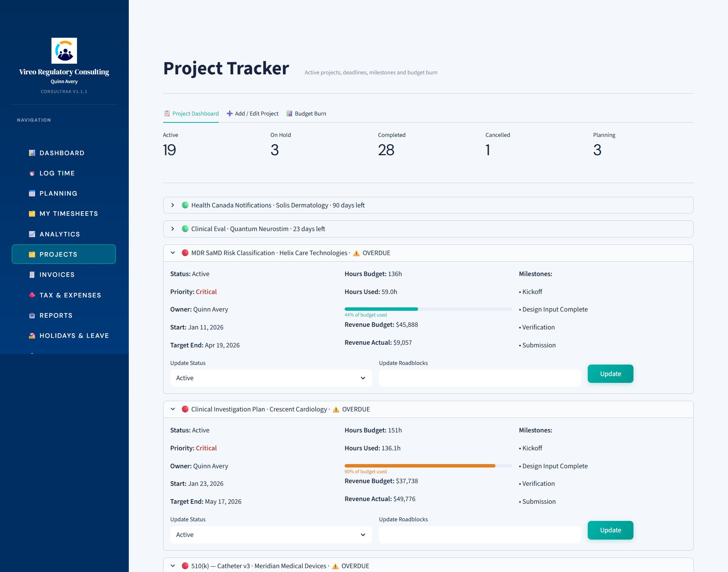The height and width of the screenshot is (572, 728).
Task: Open Dashboard from the navigation
Action: click(x=64, y=153)
